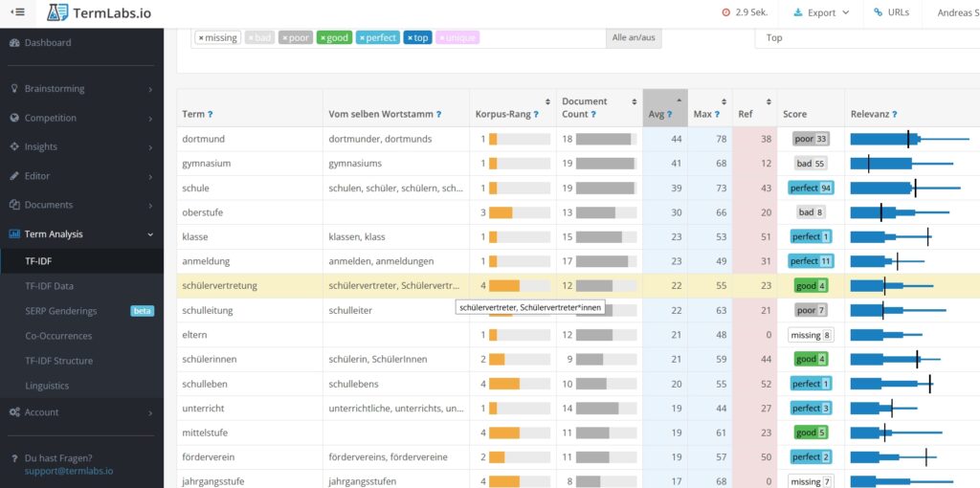Click the term schülervertretung in the table
Image resolution: width=980 pixels, height=488 pixels.
(219, 285)
